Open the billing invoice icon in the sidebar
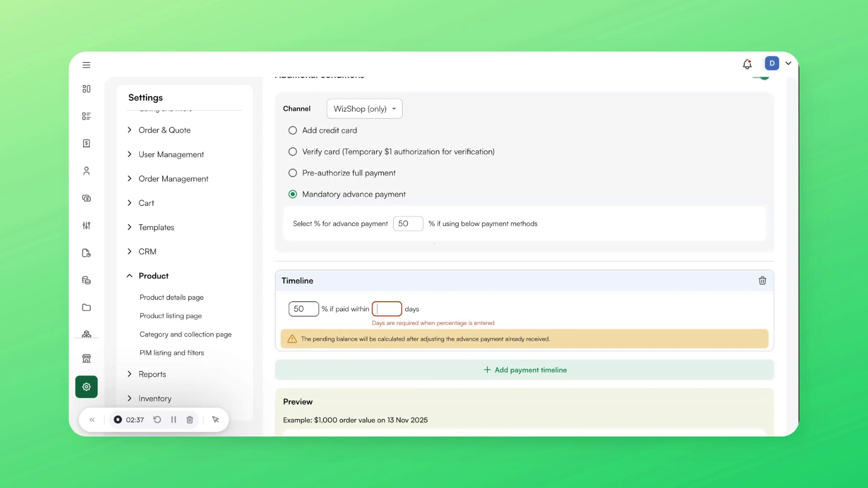This screenshot has height=488, width=868. pyautogui.click(x=86, y=143)
